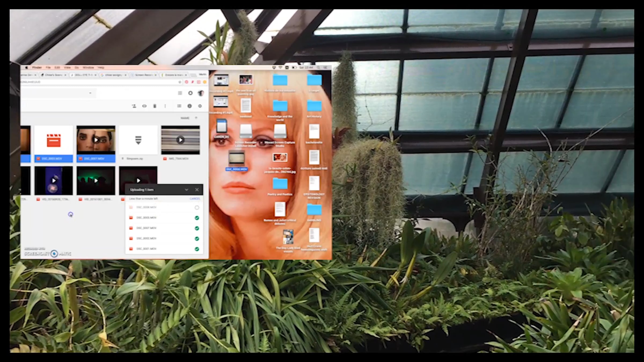Select the highlighted DSC .MOV file on desktop
This screenshot has height=362, width=644.
[236, 161]
